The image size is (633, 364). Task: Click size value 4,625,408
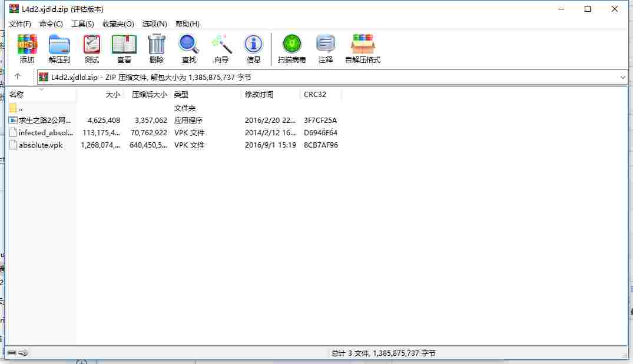[104, 120]
